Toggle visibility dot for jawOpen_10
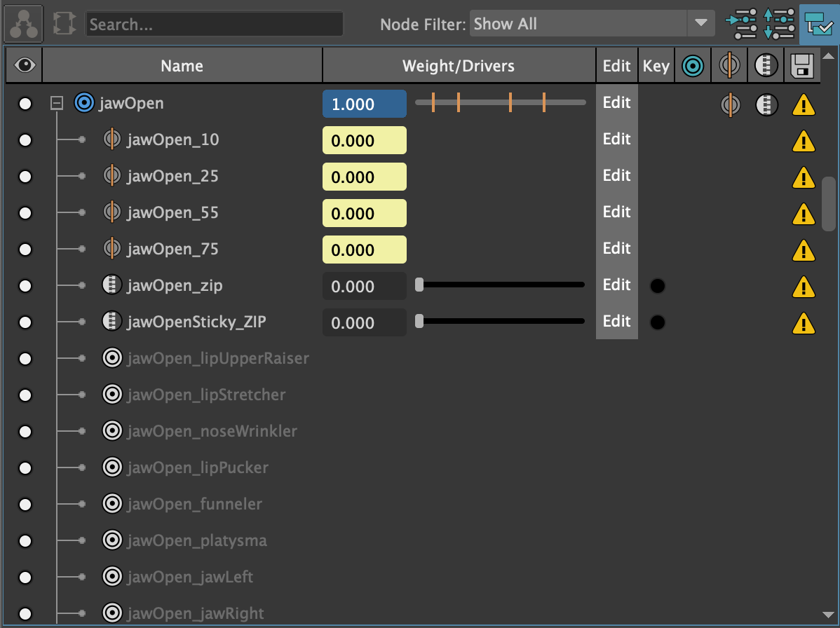 [x=25, y=139]
